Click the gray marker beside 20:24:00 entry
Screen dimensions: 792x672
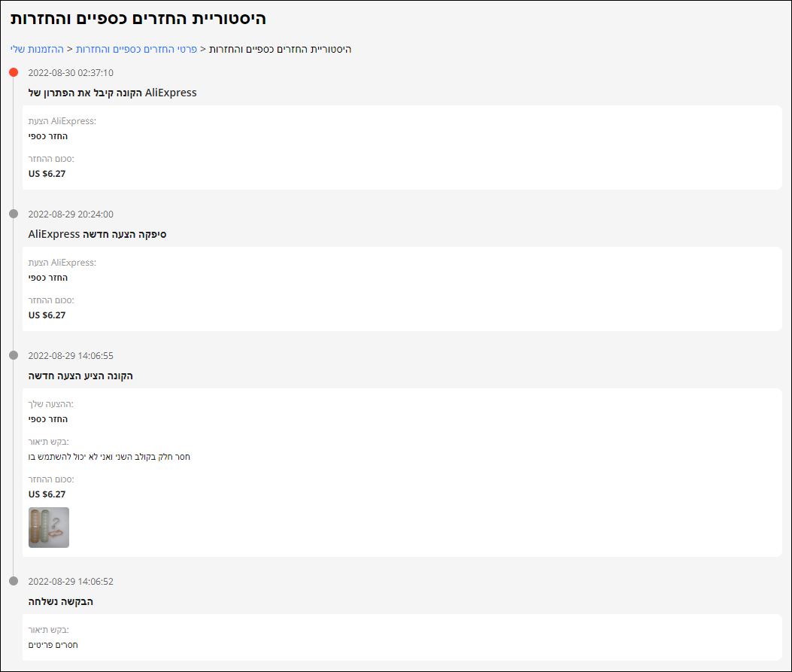point(14,214)
